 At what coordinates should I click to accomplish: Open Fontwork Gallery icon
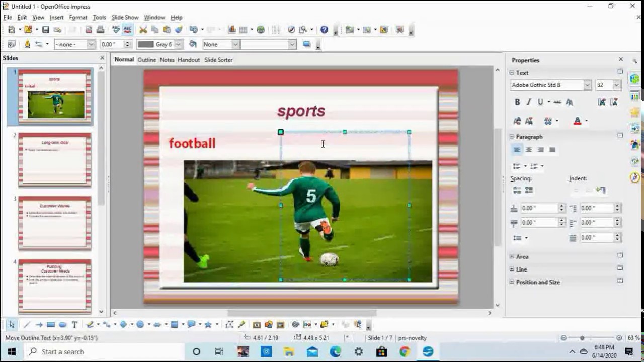coord(257,325)
